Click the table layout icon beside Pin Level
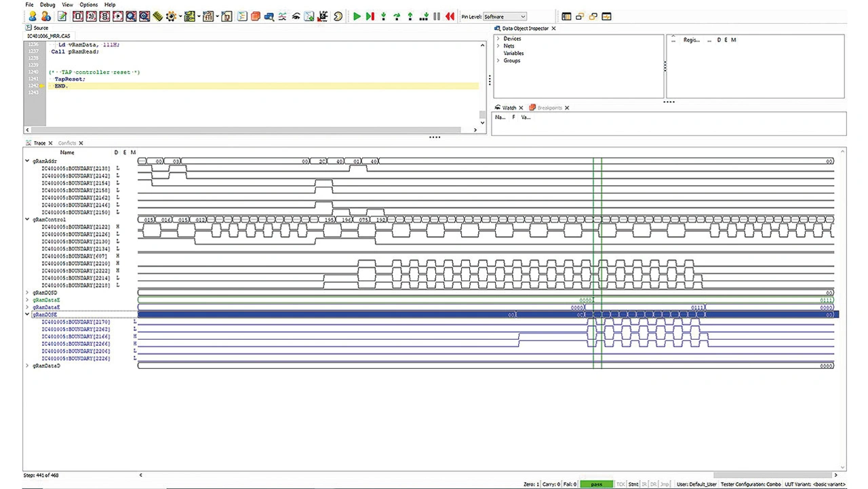The width and height of the screenshot is (868, 489). 567,16
